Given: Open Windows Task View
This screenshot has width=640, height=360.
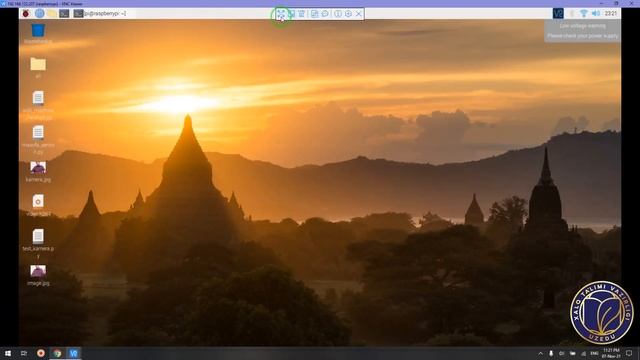Looking at the screenshot, I should 24,353.
